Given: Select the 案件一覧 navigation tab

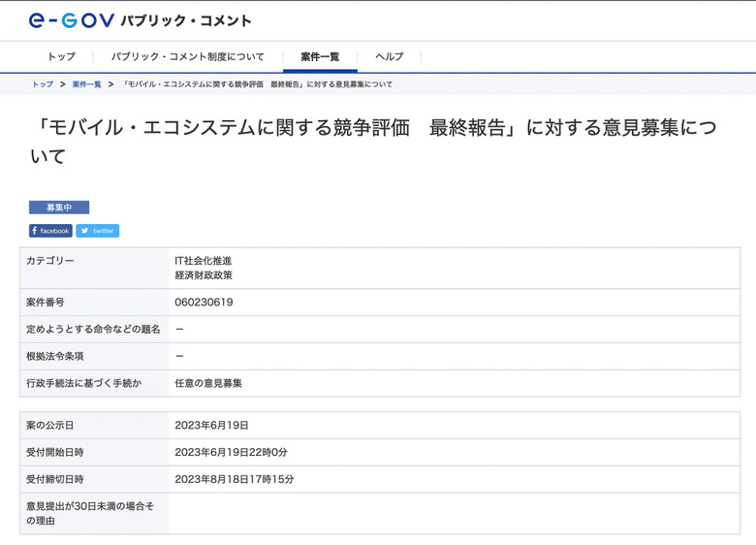Looking at the screenshot, I should [x=320, y=56].
